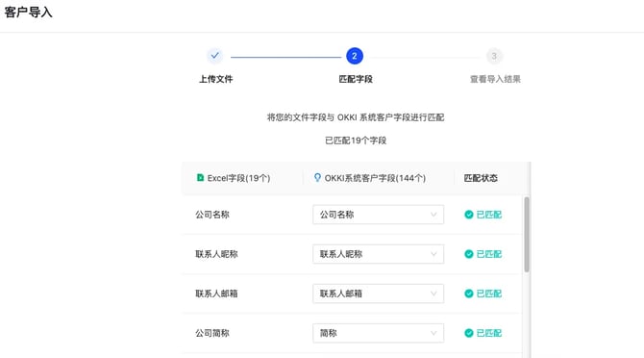Viewport: 644px width, 358px height.
Task: Click green matched check for 公司简称 row
Action: 469,333
